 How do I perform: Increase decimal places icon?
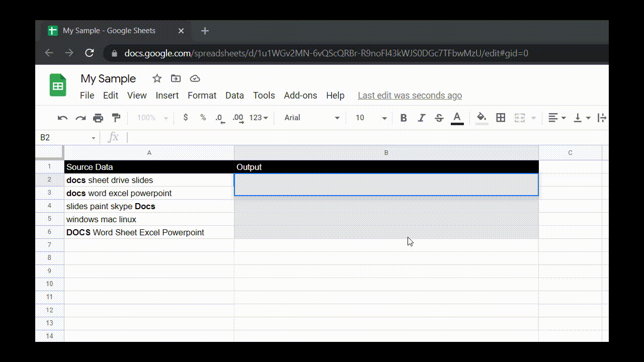238,118
